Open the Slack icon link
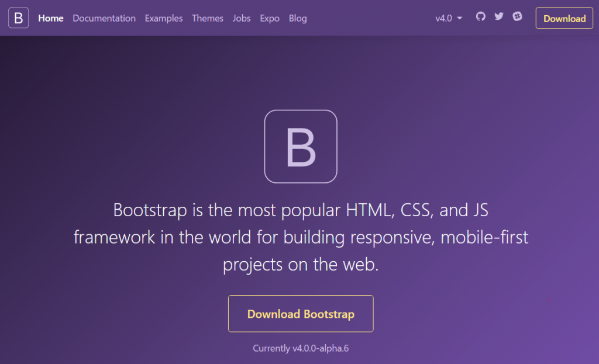 pyautogui.click(x=517, y=16)
